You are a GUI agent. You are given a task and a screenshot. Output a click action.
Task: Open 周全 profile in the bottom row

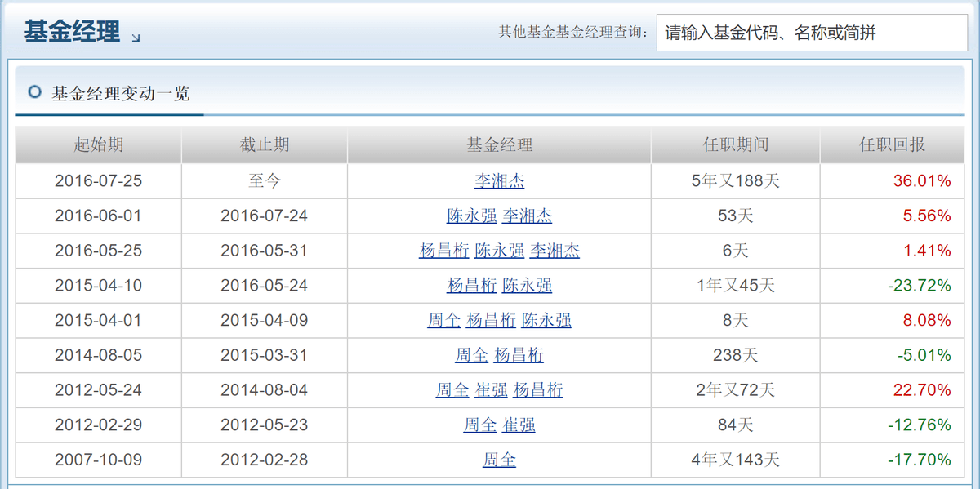(x=498, y=460)
